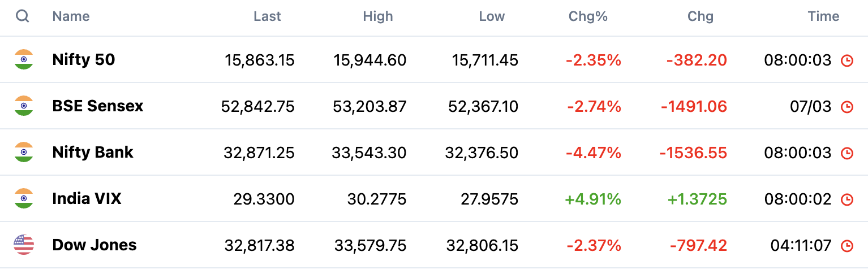Sort table by Chg% column header
The width and height of the screenshot is (868, 278).
click(588, 16)
